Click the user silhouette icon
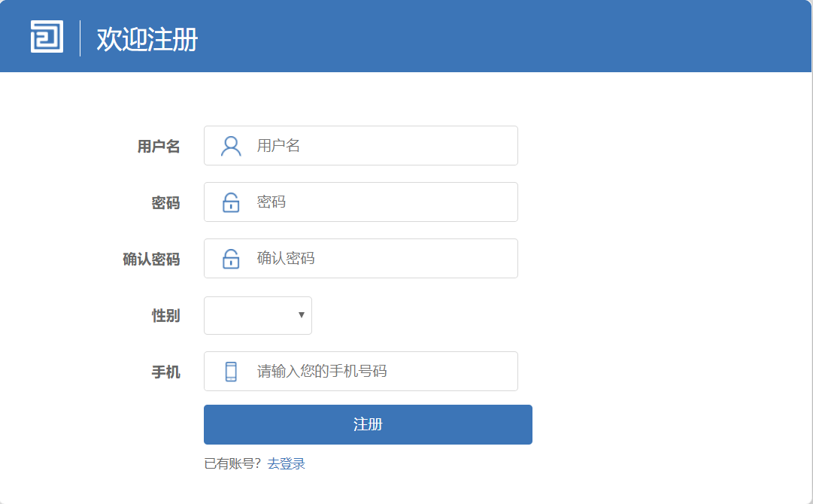Viewport: 813px width, 504px height. click(231, 146)
